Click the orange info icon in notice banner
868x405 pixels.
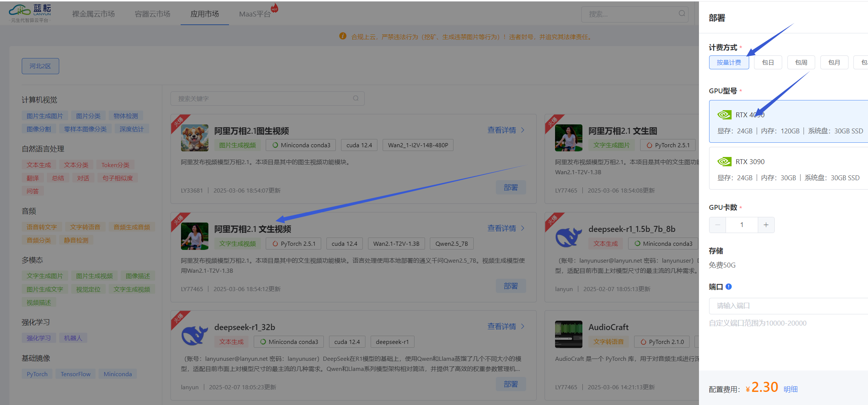pos(343,36)
